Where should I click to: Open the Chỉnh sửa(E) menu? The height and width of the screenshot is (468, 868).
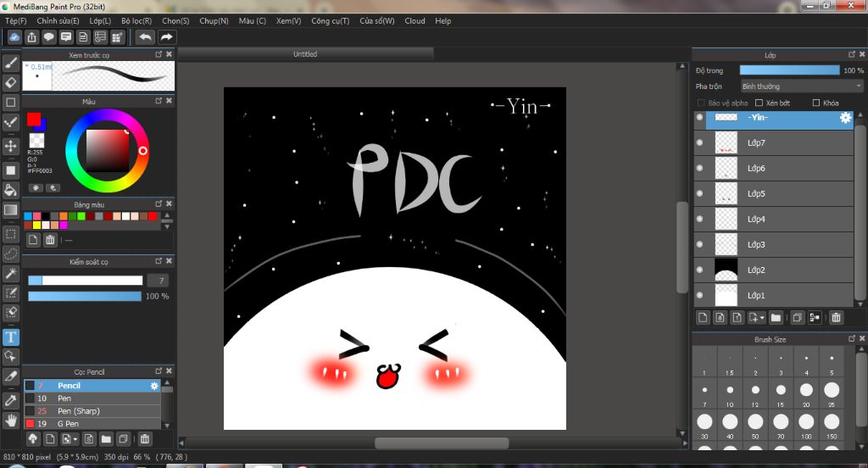(58, 21)
